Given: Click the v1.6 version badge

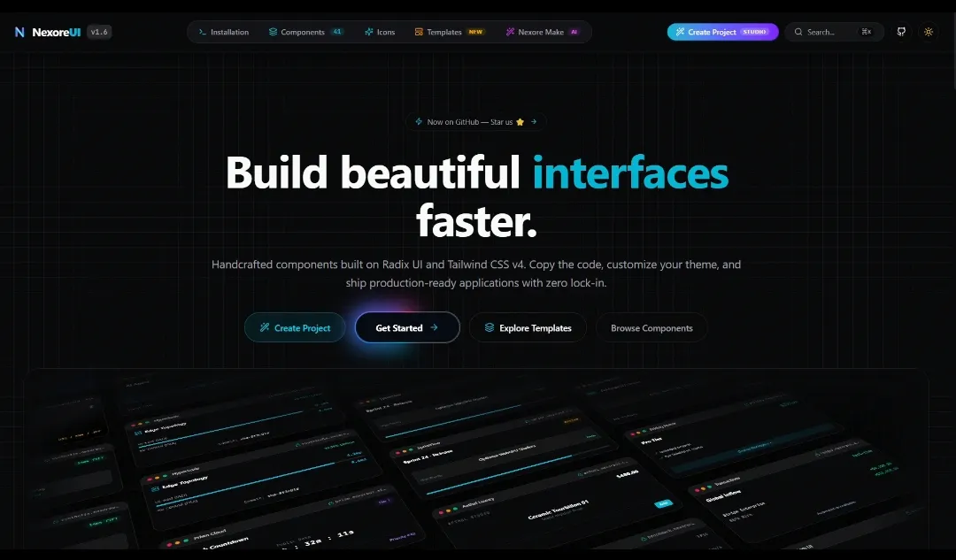Looking at the screenshot, I should point(99,32).
